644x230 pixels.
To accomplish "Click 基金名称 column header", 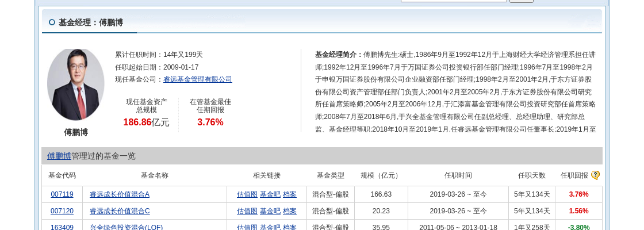I will click(155, 175).
